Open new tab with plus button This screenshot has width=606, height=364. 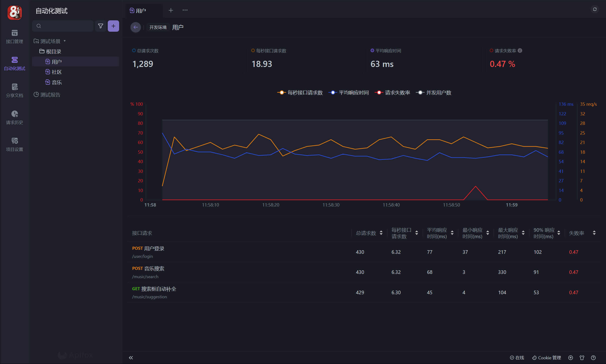pos(171,10)
